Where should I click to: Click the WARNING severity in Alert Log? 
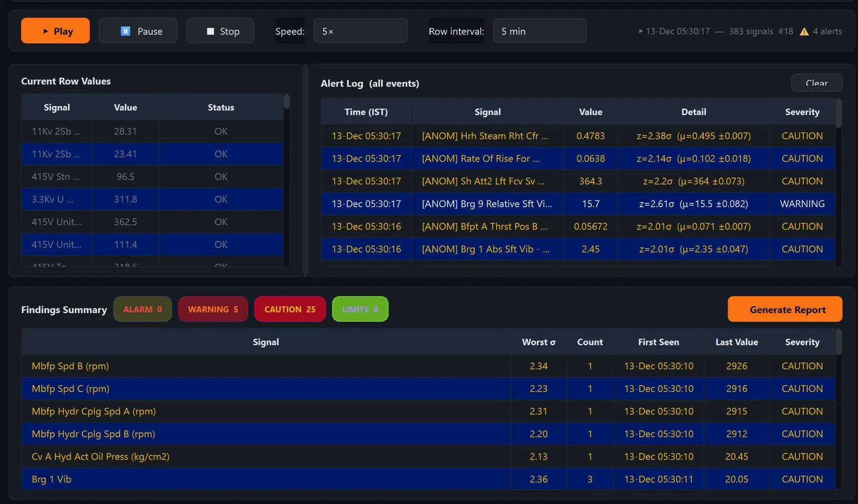point(802,204)
